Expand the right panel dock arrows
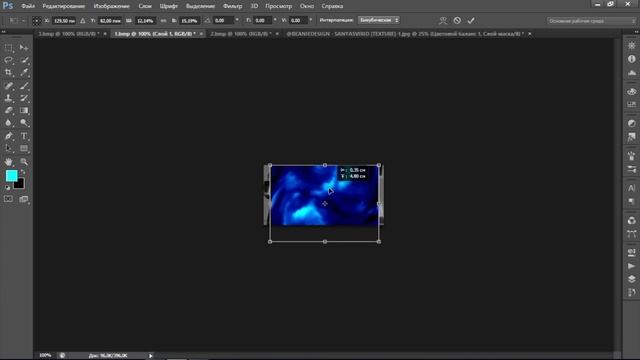This screenshot has width=640, height=360. click(636, 31)
